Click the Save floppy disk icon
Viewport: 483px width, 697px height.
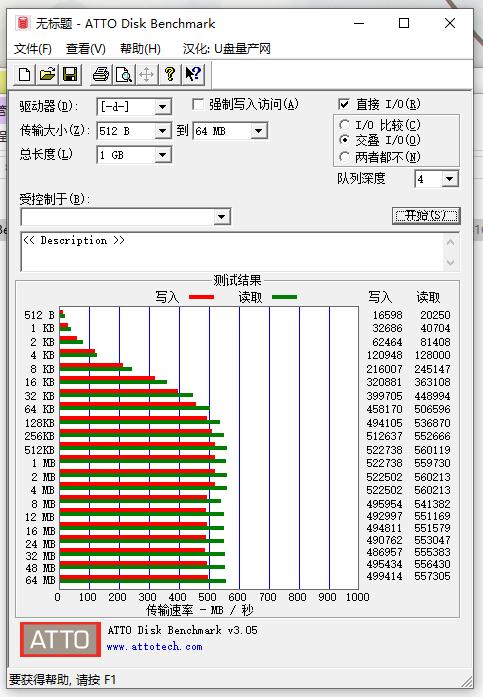coord(70,74)
